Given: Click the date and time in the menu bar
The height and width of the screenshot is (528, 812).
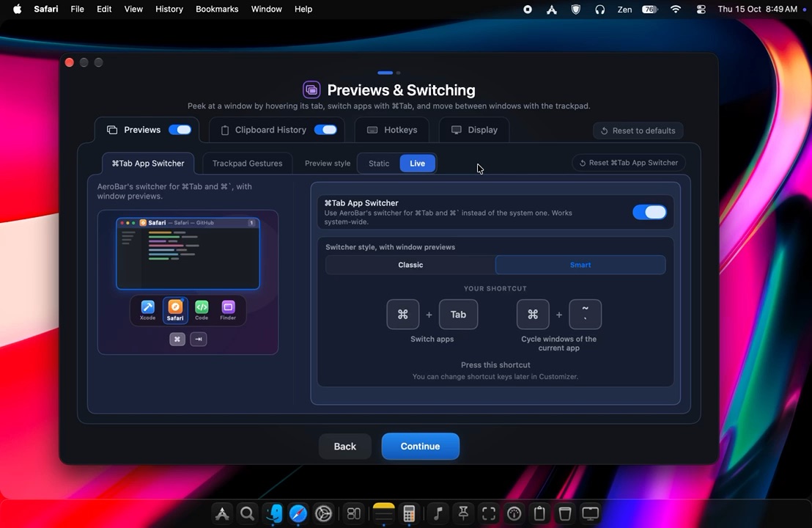Looking at the screenshot, I should 758,9.
